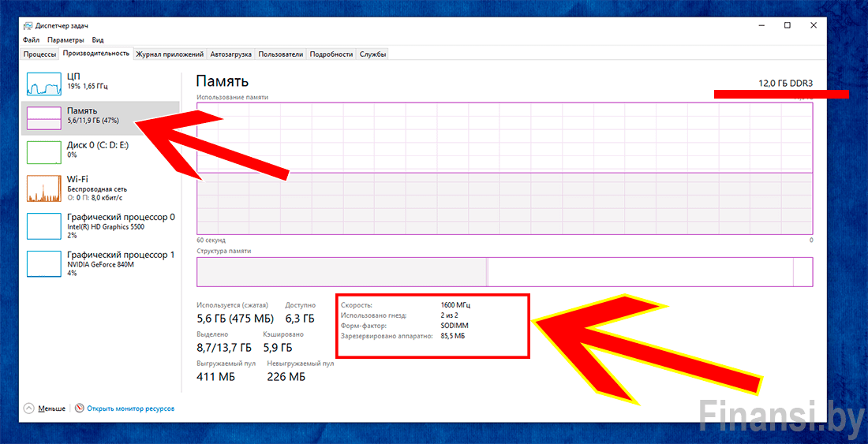Screen dimensions: 868x444
Task: Select the Производительность tab
Action: click(x=96, y=53)
